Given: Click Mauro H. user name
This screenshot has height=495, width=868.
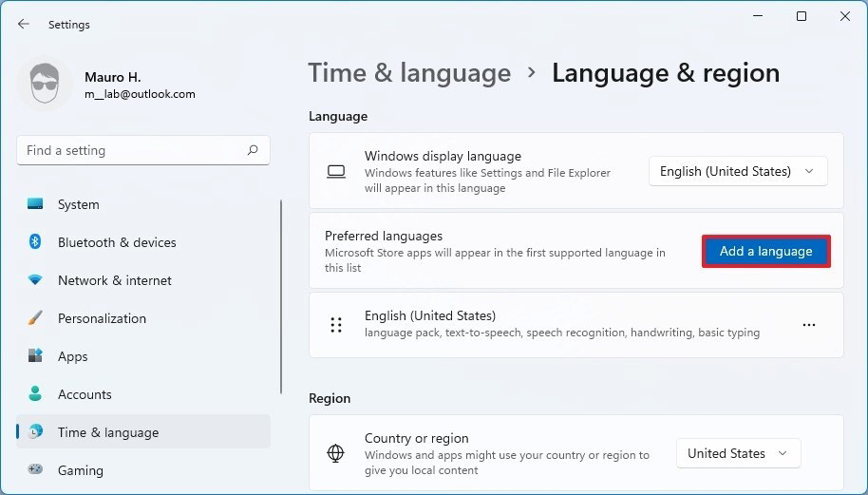Looking at the screenshot, I should pyautogui.click(x=112, y=77).
